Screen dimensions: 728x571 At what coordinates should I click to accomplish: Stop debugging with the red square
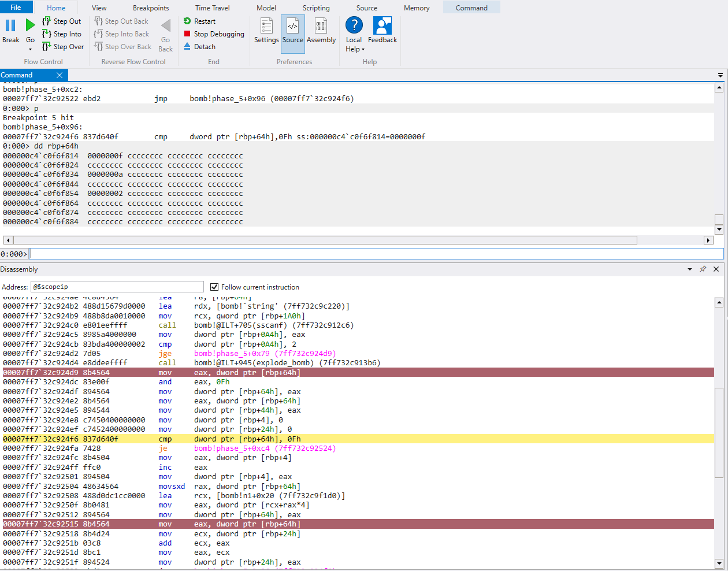(x=187, y=34)
